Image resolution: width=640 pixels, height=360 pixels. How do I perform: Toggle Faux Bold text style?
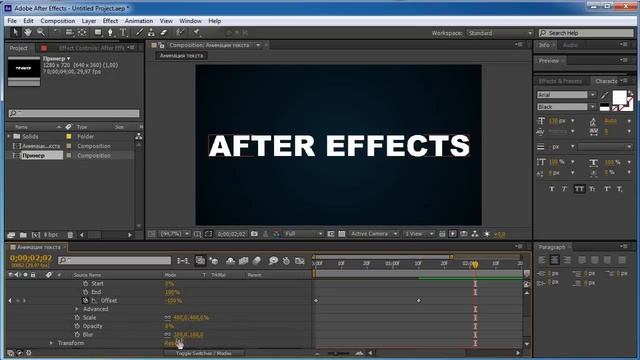[551, 189]
